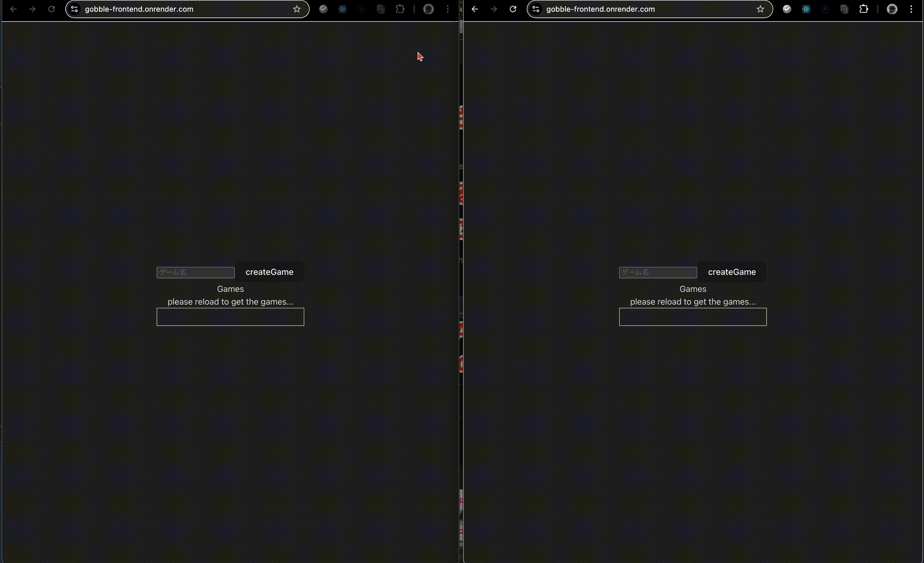Screen dimensions: 924x563
Task: Open Extensions puzzle icon in left window
Action: click(x=400, y=9)
